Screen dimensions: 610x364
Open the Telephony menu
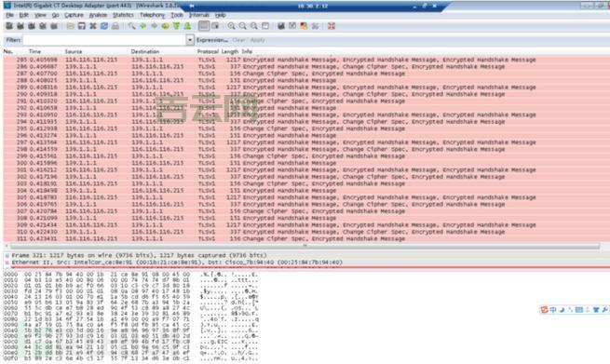[x=152, y=15]
